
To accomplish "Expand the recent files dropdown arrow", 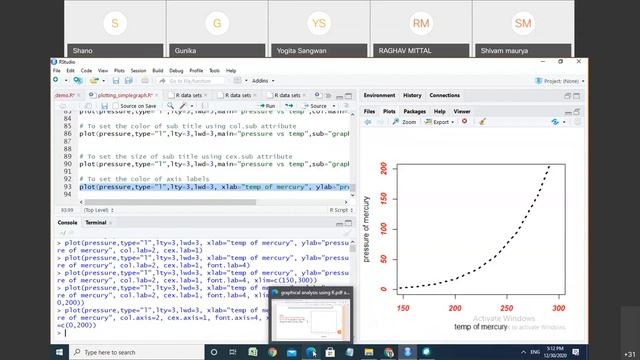I will (104, 81).
